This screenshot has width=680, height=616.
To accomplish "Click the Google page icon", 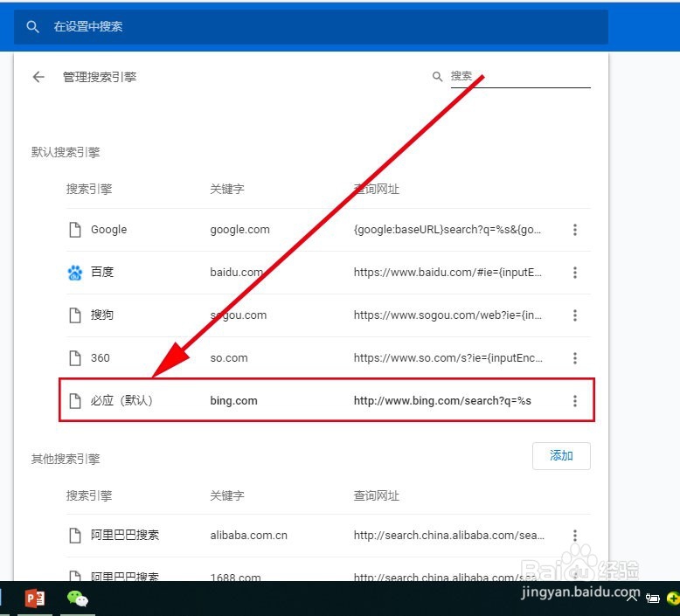I will click(75, 230).
